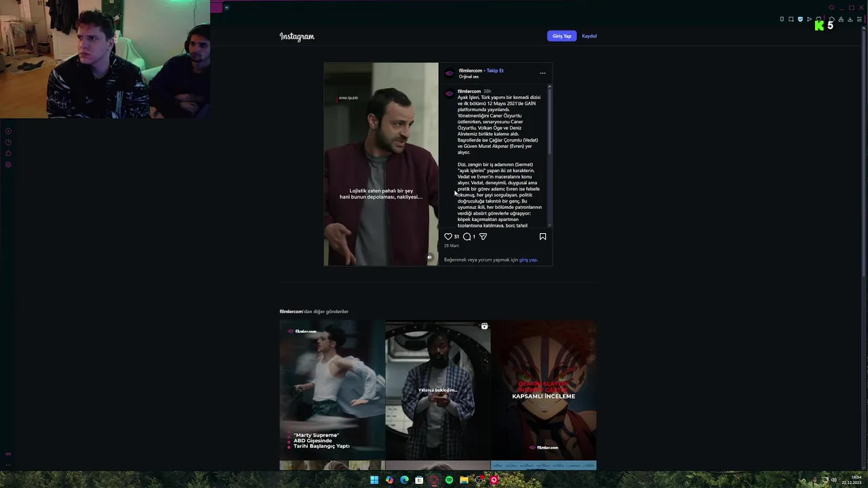The height and width of the screenshot is (488, 868).
Task: Click the filmlercom avatar beside the caption
Action: 449,94
